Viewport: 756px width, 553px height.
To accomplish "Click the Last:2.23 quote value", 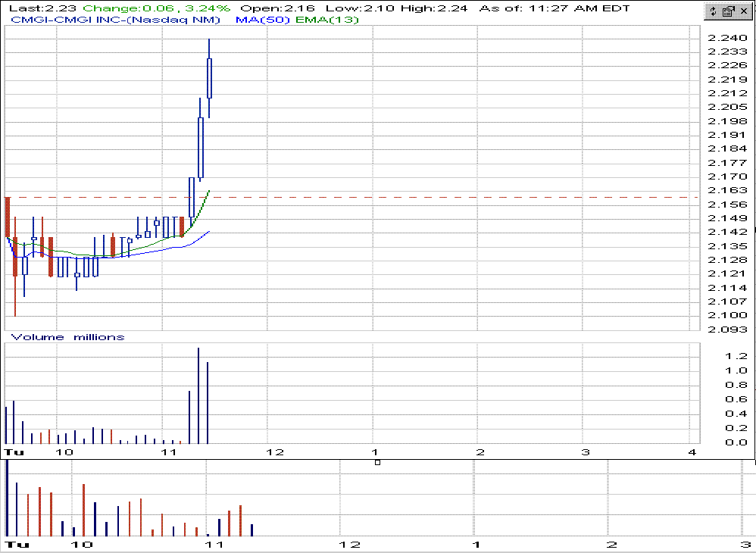I will point(42,8).
